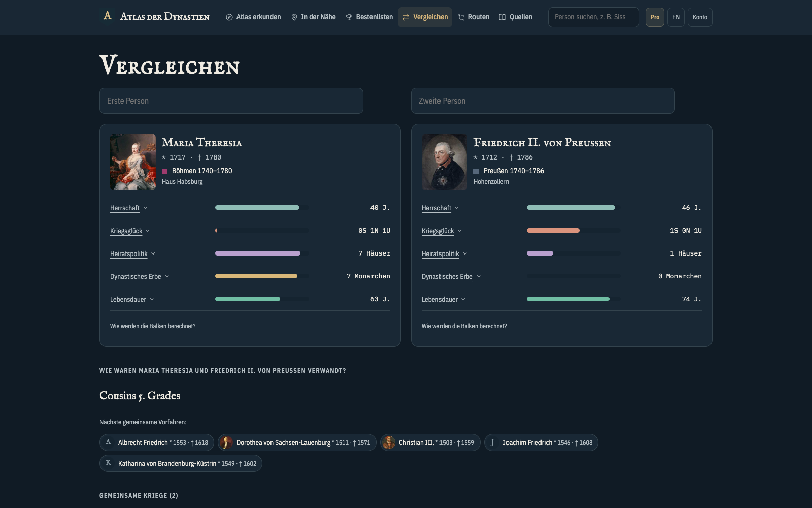Go to the Bestenlisten page
Image resolution: width=812 pixels, height=508 pixels.
369,17
